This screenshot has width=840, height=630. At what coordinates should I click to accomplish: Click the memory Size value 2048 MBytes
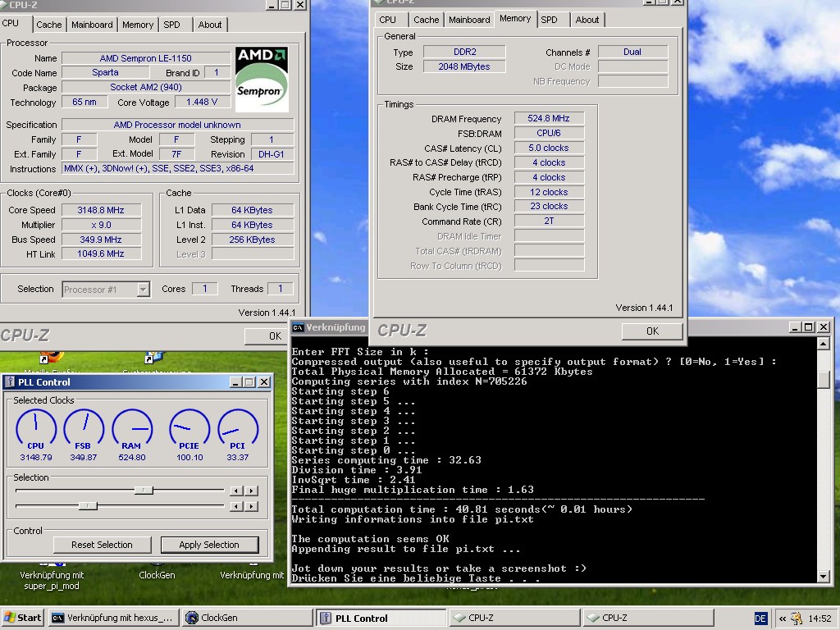point(464,66)
